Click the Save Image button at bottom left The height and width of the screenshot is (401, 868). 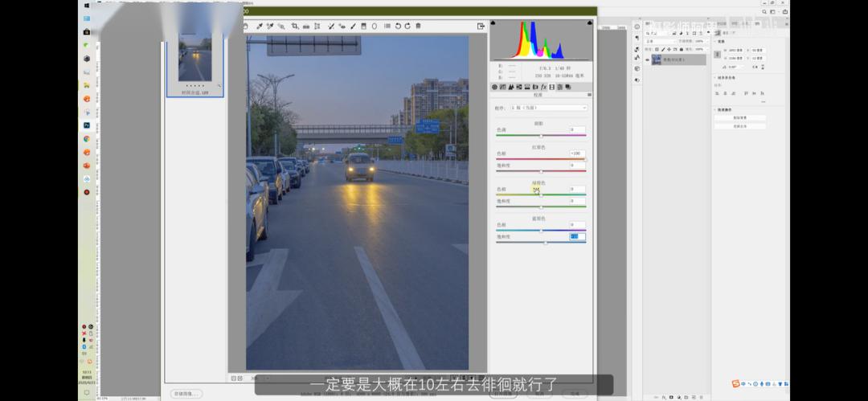point(186,394)
